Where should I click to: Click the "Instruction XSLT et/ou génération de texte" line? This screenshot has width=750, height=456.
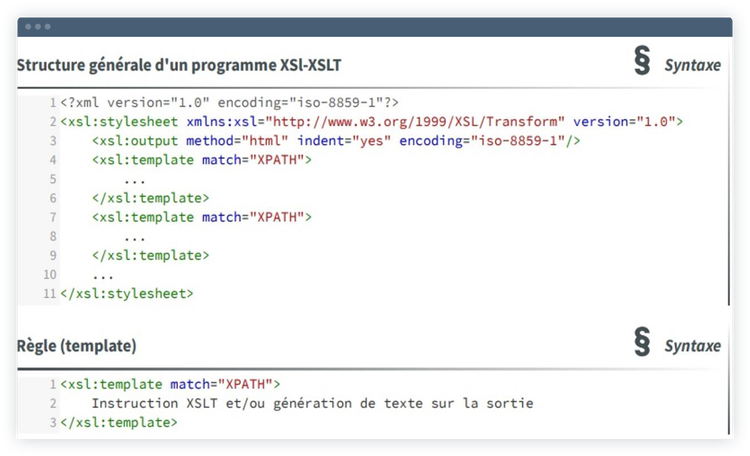tap(312, 403)
